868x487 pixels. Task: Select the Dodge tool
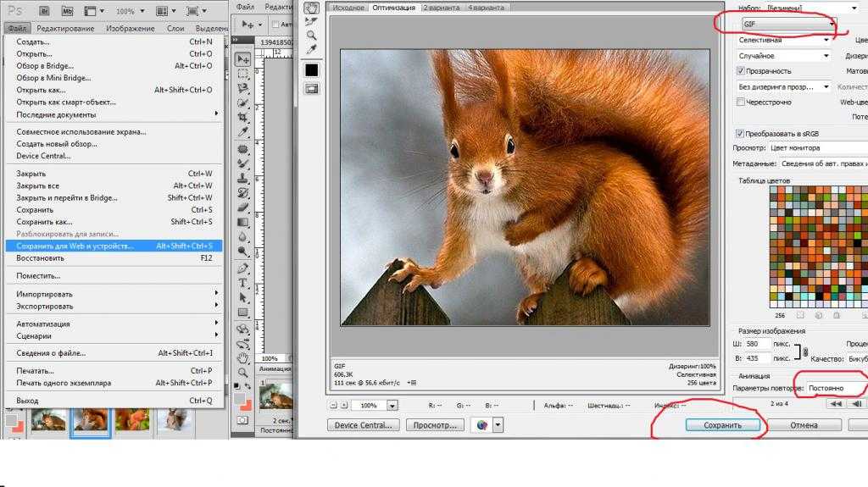tap(243, 251)
